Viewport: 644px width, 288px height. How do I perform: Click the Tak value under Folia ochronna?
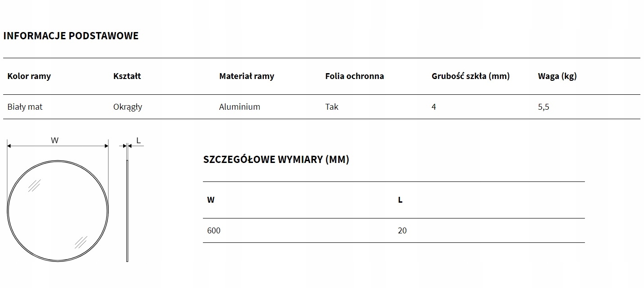(331, 107)
